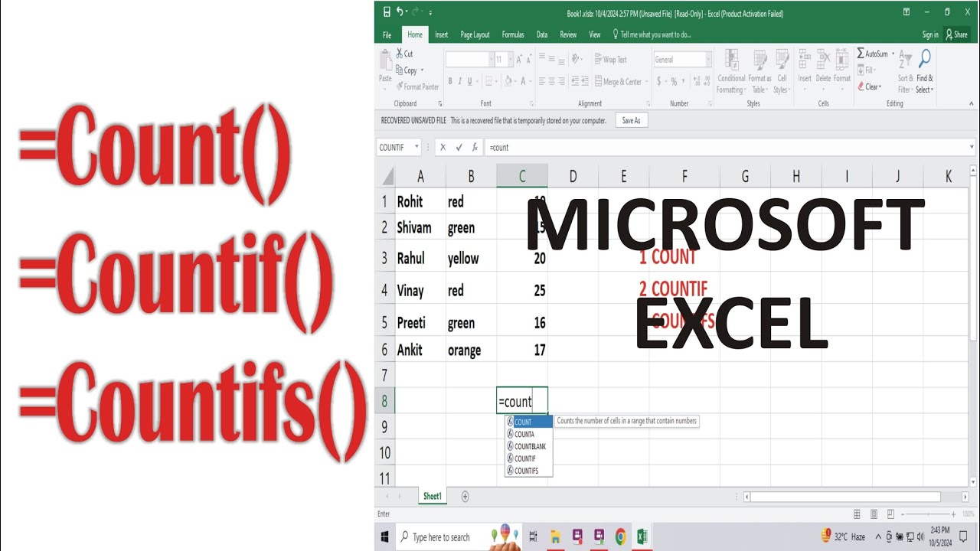
Task: Click the Share button
Action: click(x=957, y=34)
